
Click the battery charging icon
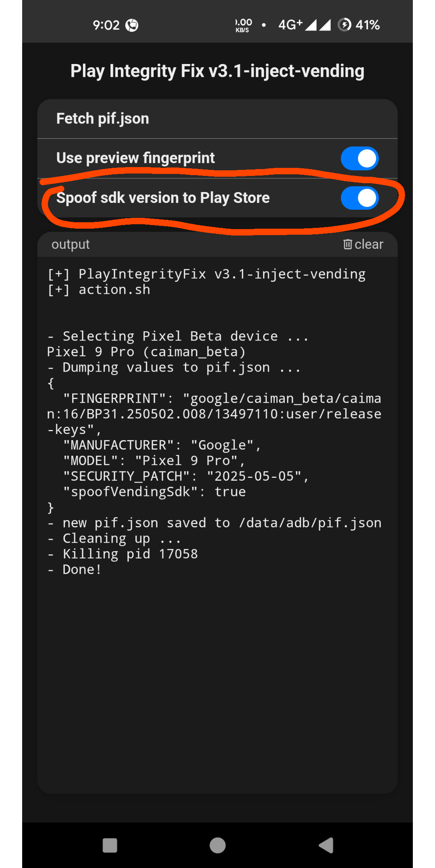click(344, 25)
